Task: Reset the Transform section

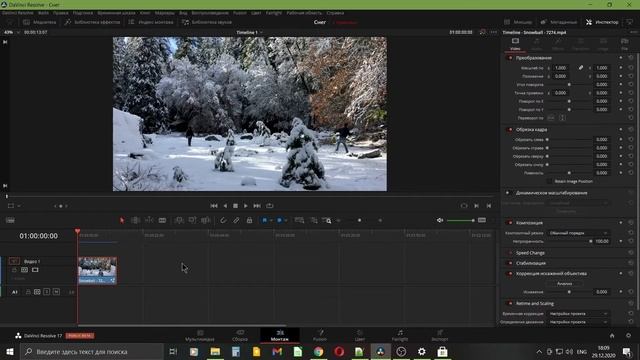Action: pyautogui.click(x=631, y=58)
